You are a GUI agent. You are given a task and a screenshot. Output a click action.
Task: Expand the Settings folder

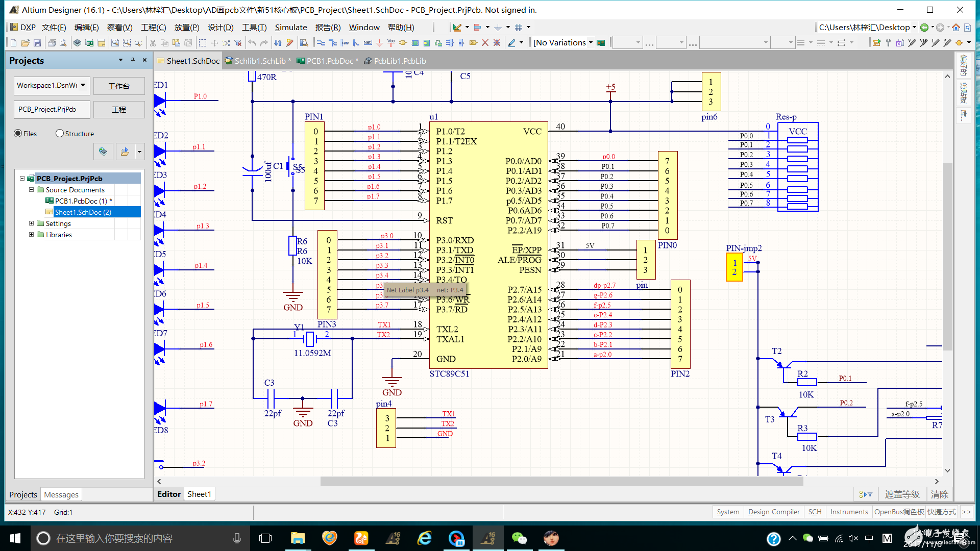click(31, 223)
